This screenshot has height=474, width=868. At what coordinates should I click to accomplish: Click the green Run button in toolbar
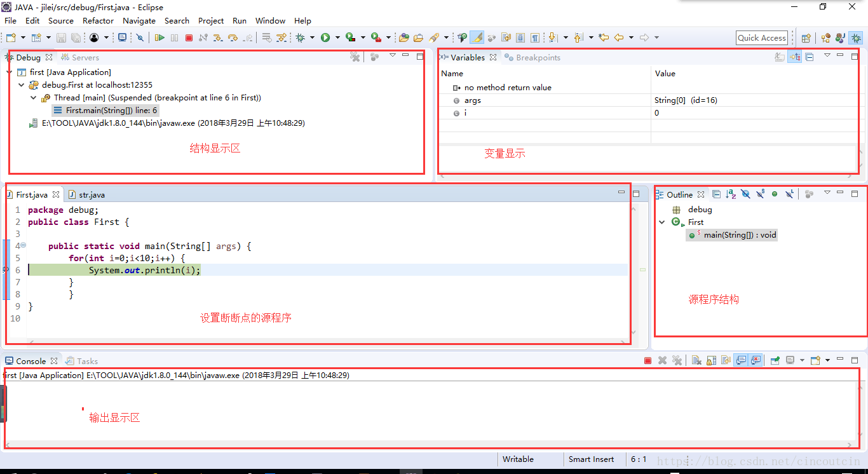325,38
